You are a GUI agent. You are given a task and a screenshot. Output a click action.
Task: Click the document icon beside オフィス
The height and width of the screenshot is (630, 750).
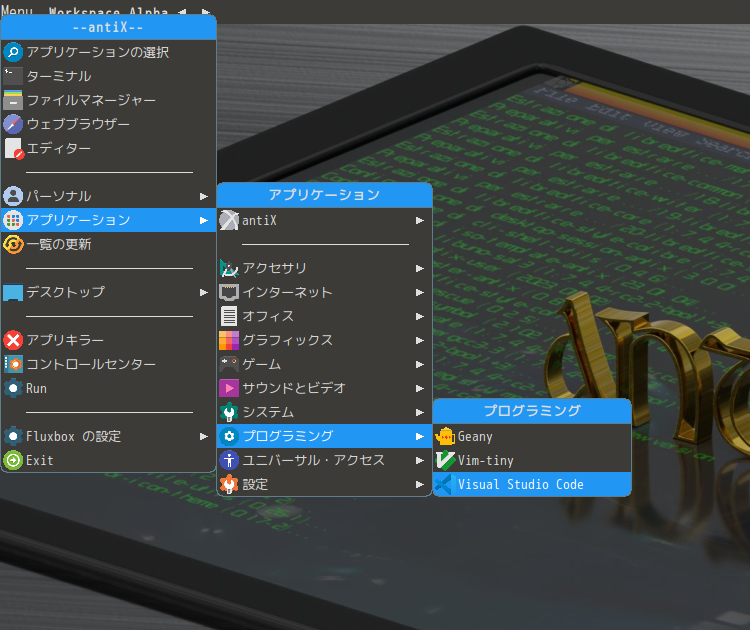pyautogui.click(x=229, y=316)
